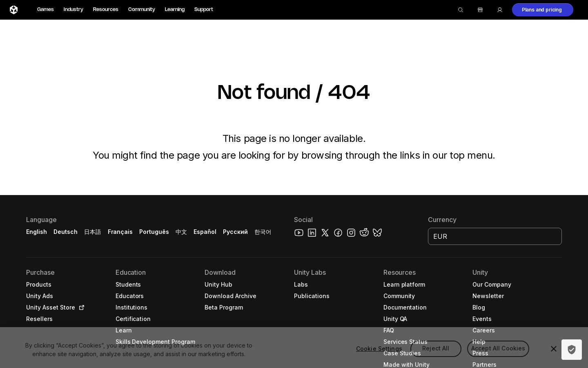Click the Unity logo in the header
588x368 pixels.
(13, 10)
